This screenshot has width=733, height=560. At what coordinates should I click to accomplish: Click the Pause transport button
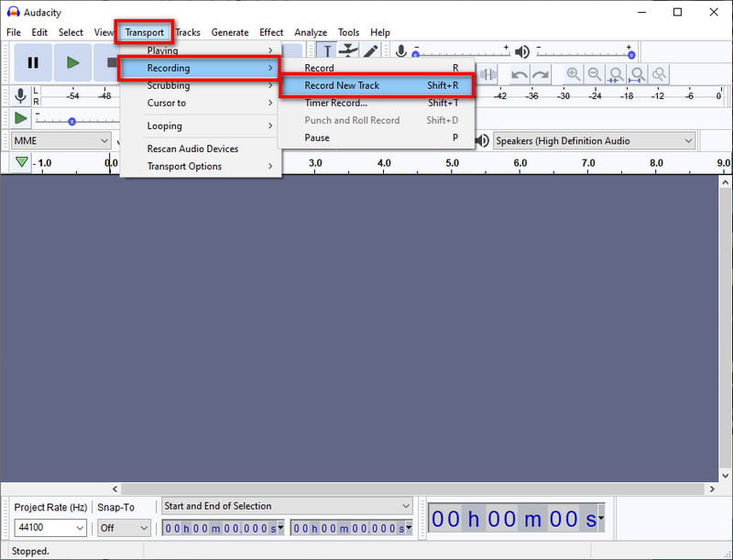tap(33, 62)
